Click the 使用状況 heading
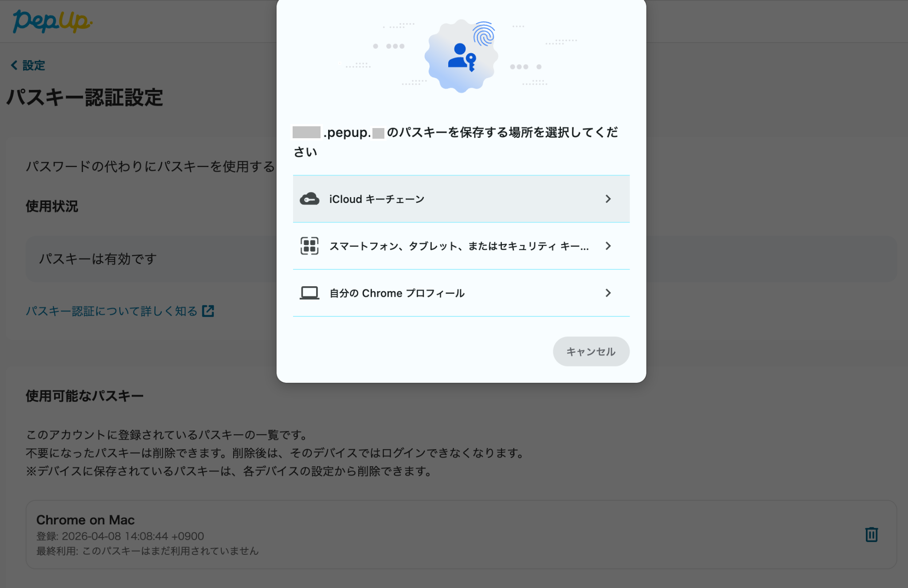Image resolution: width=908 pixels, height=588 pixels. pos(52,206)
